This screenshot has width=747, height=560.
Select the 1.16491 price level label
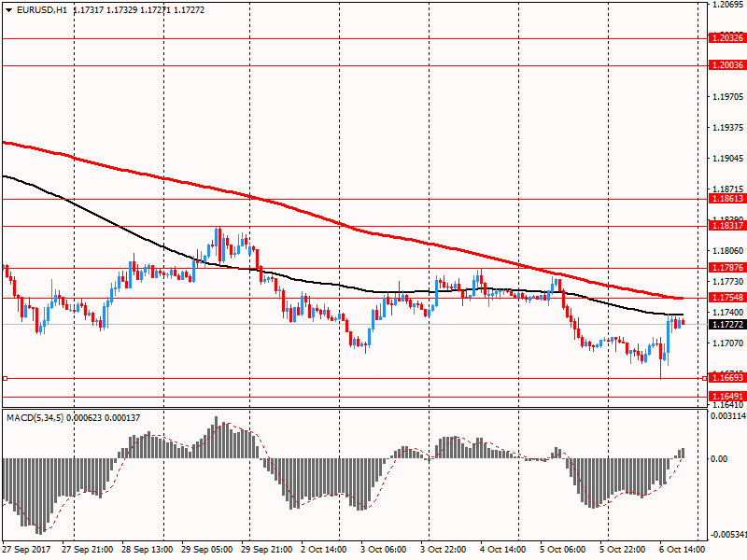(727, 396)
